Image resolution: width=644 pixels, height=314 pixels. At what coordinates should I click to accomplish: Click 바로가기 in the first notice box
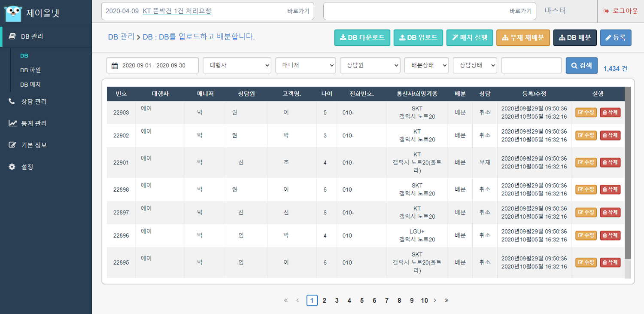pyautogui.click(x=298, y=11)
